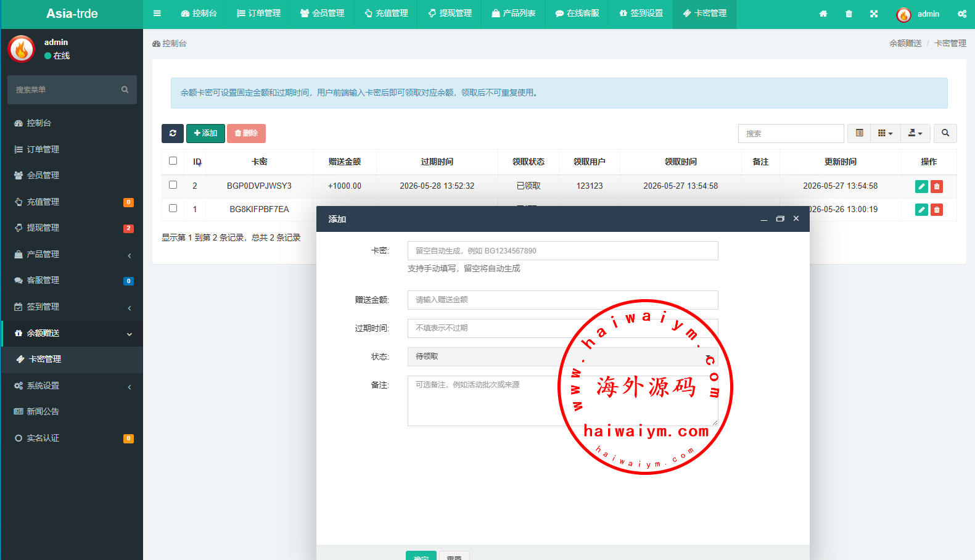Open 会员管理 in the sidebar
The width and height of the screenshot is (975, 560).
tap(72, 176)
